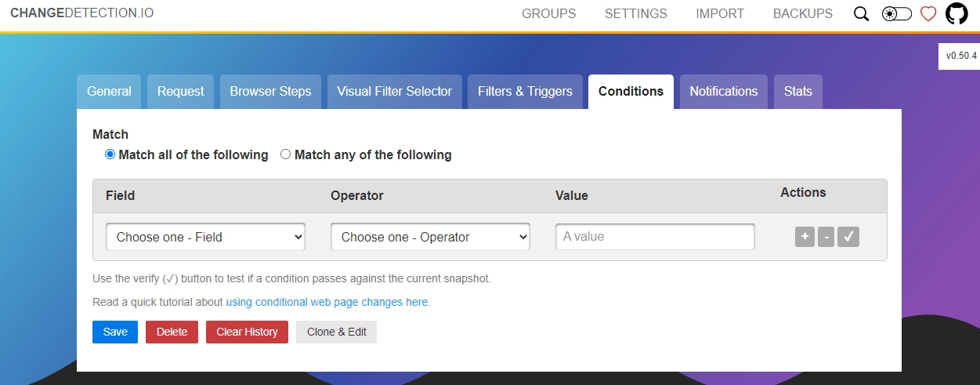Focus the 'A value' text field
The height and width of the screenshot is (385, 980).
pos(655,237)
